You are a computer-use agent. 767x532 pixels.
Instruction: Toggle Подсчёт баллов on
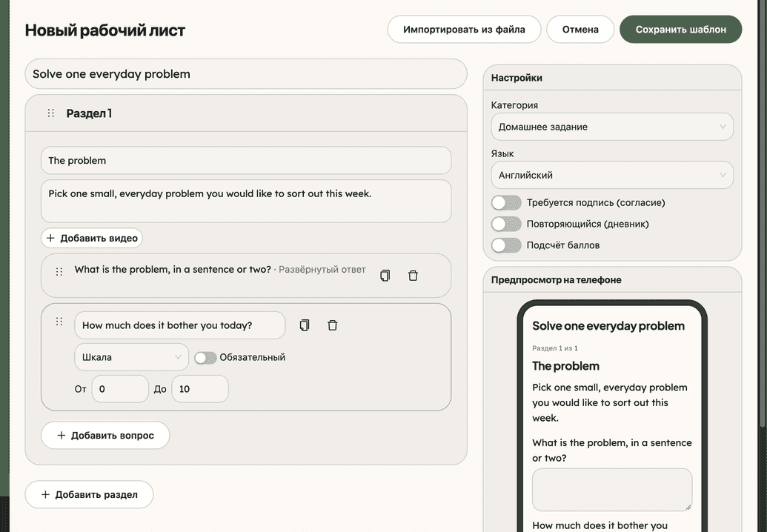coord(506,245)
